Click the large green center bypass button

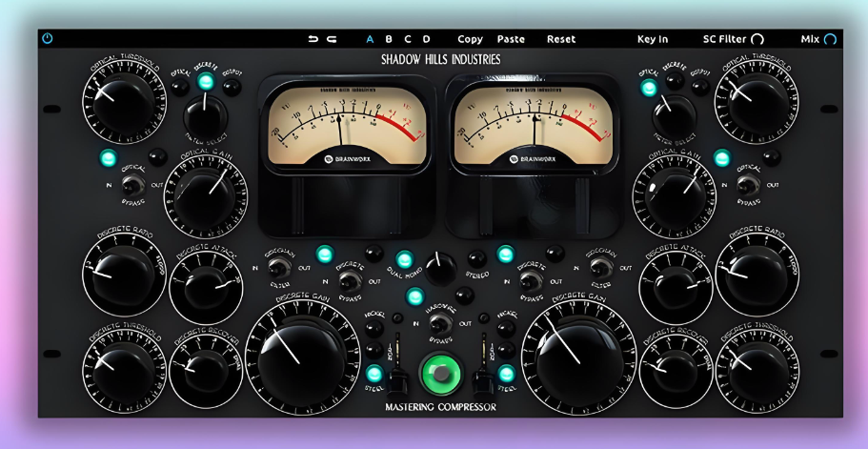point(440,374)
